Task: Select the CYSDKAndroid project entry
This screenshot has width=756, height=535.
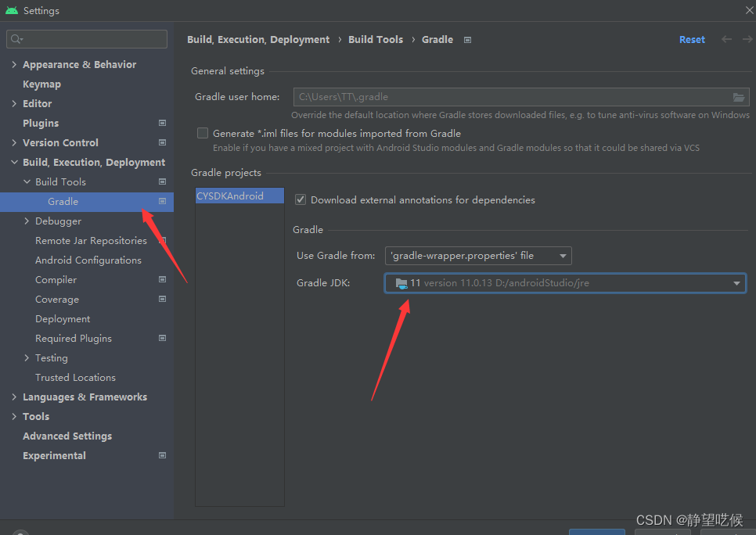Action: pos(239,195)
